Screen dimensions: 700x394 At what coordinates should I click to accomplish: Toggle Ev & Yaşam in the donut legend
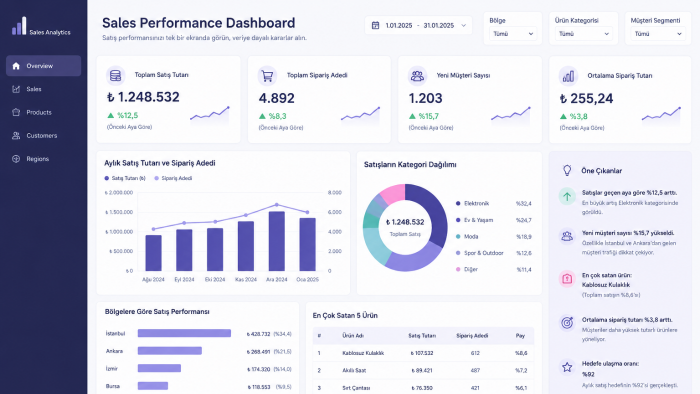tap(474, 220)
